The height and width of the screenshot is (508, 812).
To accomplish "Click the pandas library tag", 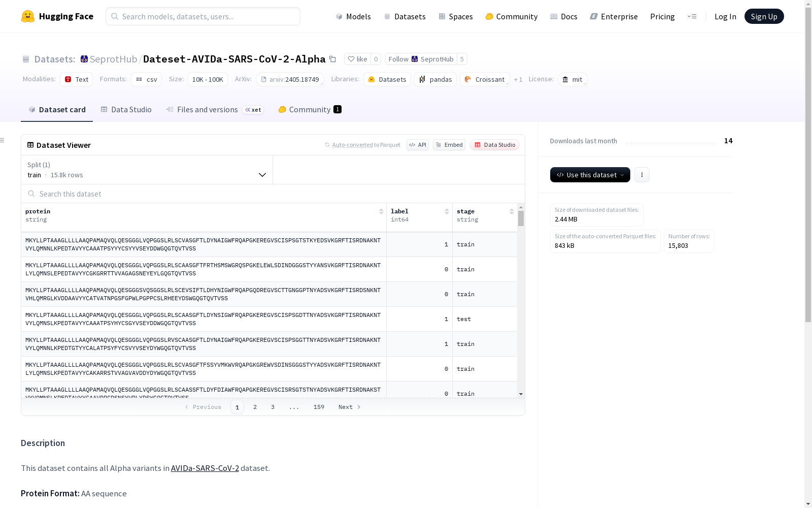I will [x=435, y=79].
